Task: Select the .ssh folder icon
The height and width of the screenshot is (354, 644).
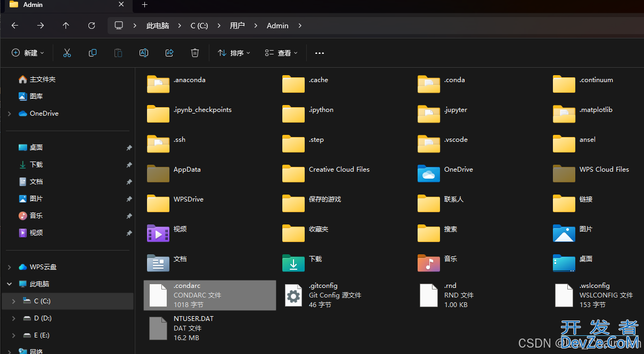Action: pos(158,143)
